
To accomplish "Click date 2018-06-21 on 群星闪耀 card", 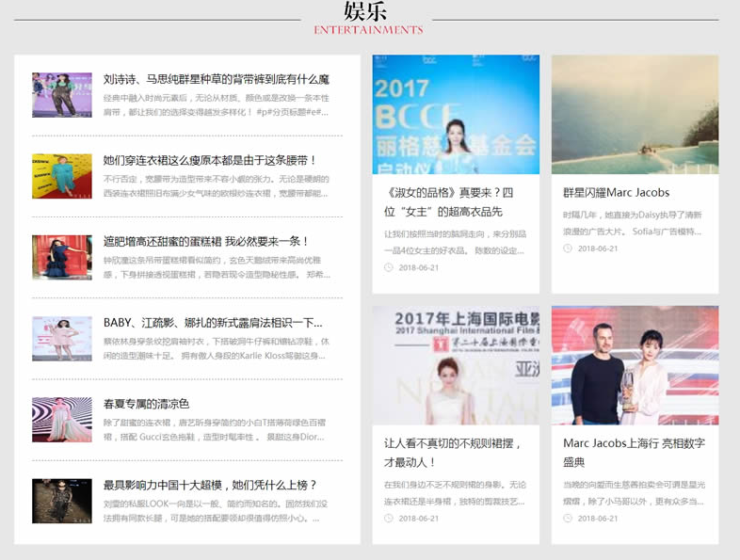I will 598,248.
